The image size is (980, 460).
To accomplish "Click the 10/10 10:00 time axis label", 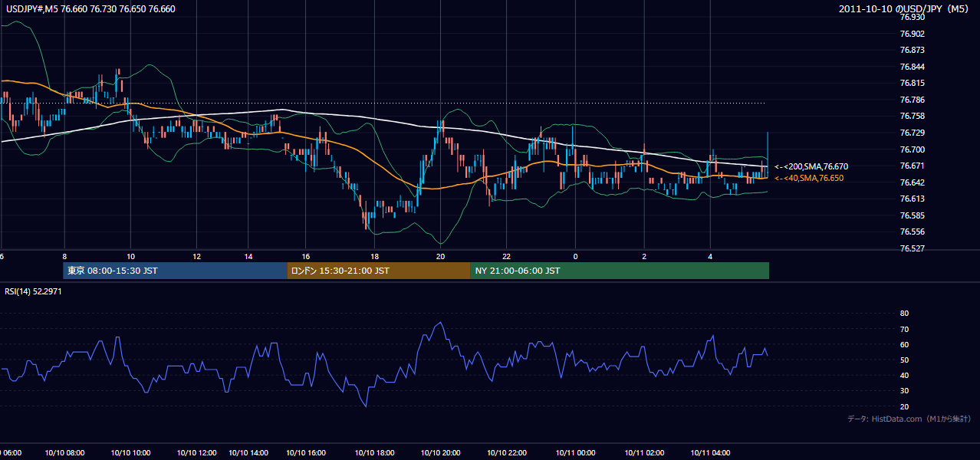I will 130,453.
